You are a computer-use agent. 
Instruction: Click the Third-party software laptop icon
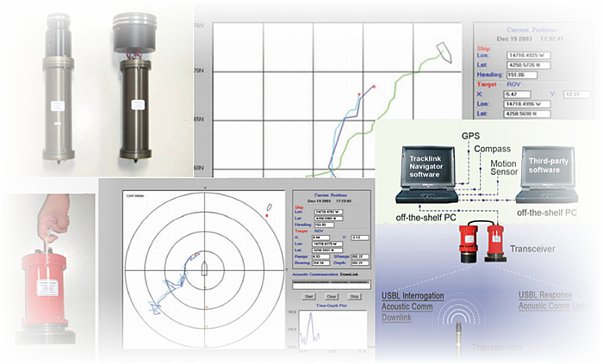click(x=546, y=175)
